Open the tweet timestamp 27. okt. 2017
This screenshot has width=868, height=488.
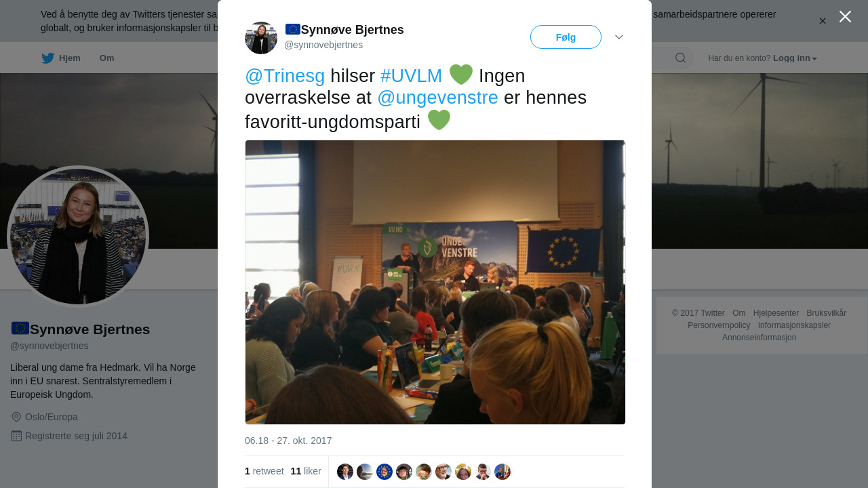(x=288, y=441)
